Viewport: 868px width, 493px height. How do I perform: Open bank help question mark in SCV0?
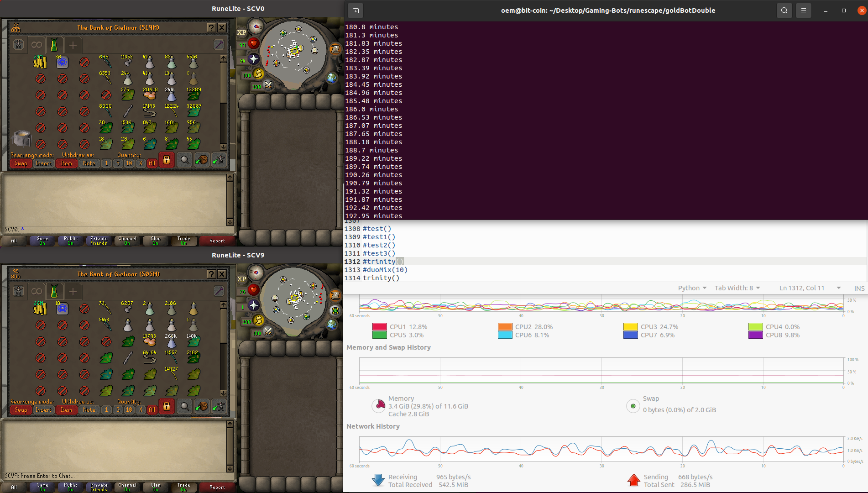211,27
